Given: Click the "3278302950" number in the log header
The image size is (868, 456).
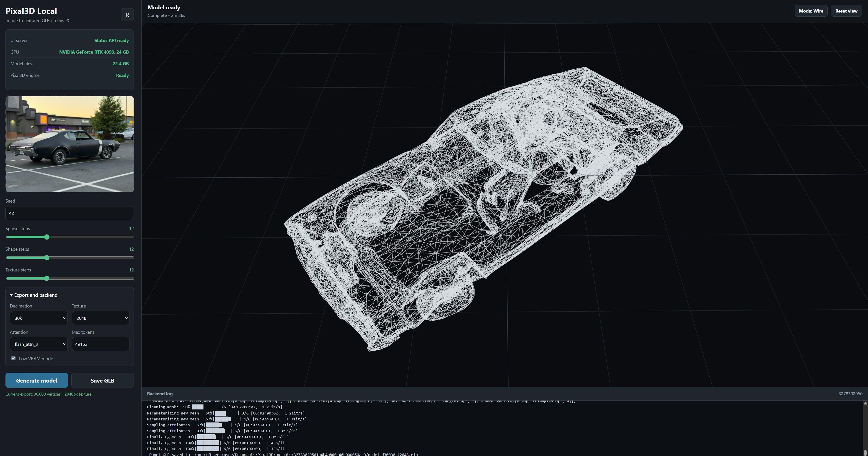Looking at the screenshot, I should pos(850,393).
